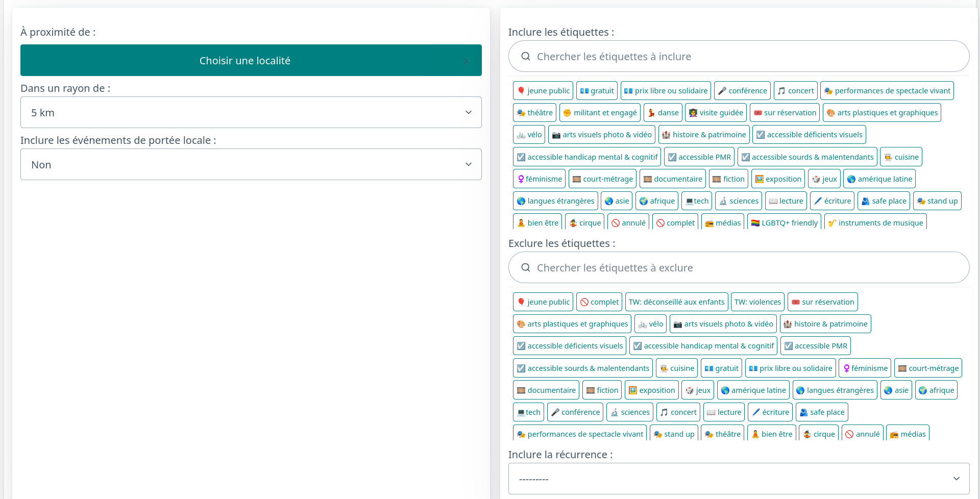The image size is (980, 499).
Task: Click the magnifier icon in the exclude tags search
Action: 525,268
